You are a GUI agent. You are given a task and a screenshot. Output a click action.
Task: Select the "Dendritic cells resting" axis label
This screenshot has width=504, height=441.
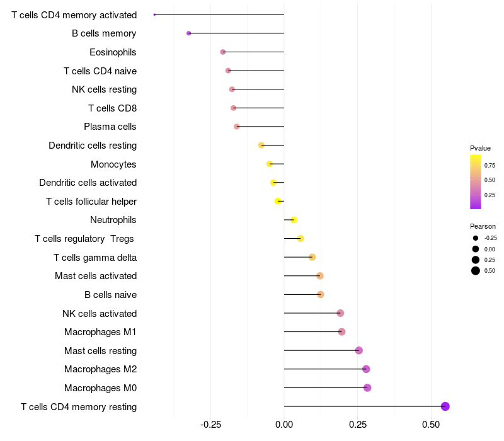click(93, 146)
